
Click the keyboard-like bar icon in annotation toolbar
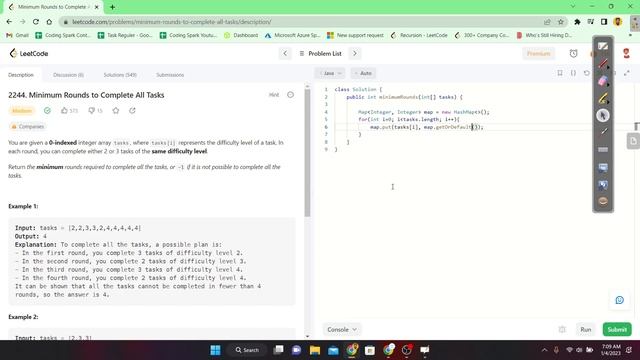tap(603, 149)
